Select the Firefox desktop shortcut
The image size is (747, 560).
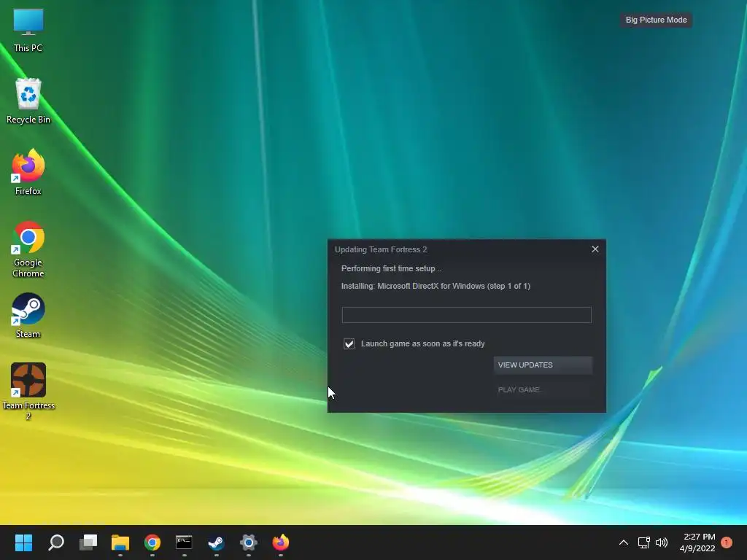28,172
